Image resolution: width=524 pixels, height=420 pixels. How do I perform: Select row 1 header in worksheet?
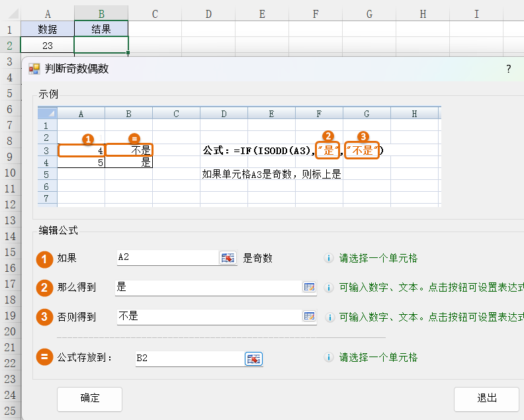pyautogui.click(x=9, y=29)
